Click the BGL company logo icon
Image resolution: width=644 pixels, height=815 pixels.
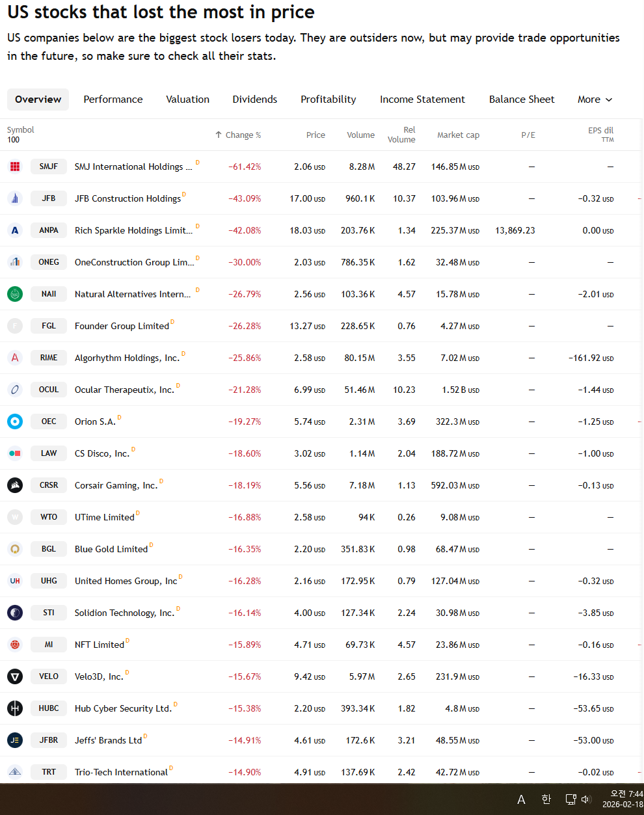[15, 549]
